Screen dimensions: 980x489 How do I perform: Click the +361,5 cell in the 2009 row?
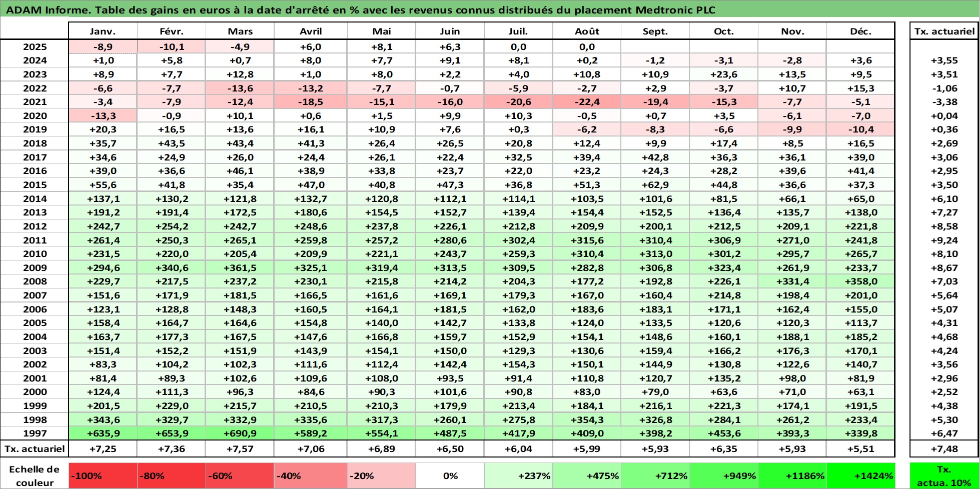coord(240,267)
